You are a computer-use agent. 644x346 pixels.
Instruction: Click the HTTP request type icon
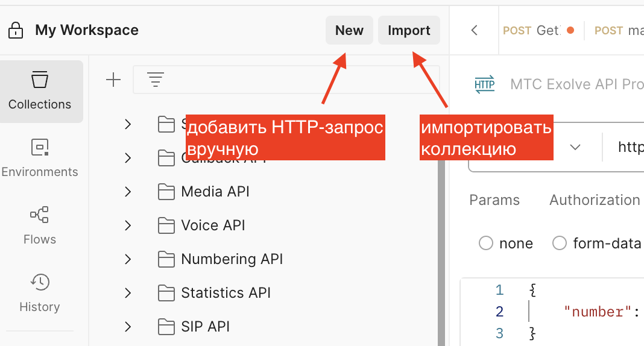[485, 84]
